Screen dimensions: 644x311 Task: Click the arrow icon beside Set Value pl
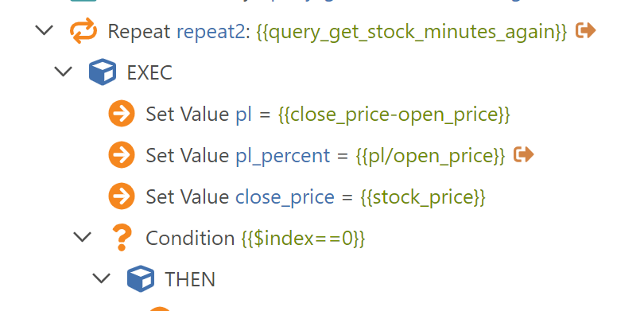(x=122, y=114)
